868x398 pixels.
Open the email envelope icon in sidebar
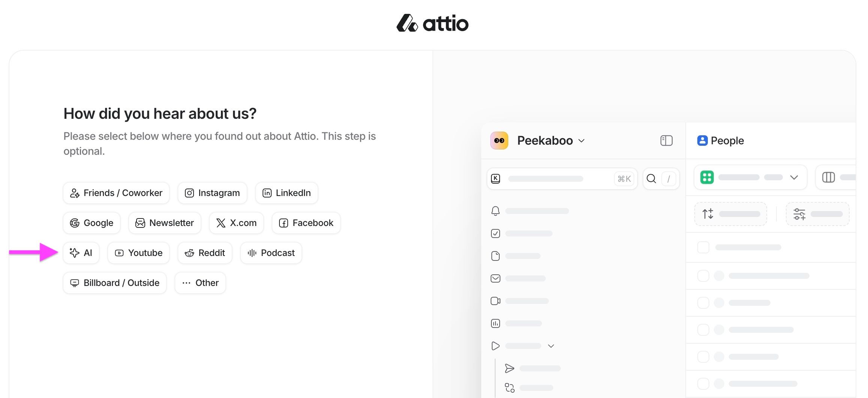[x=496, y=278]
